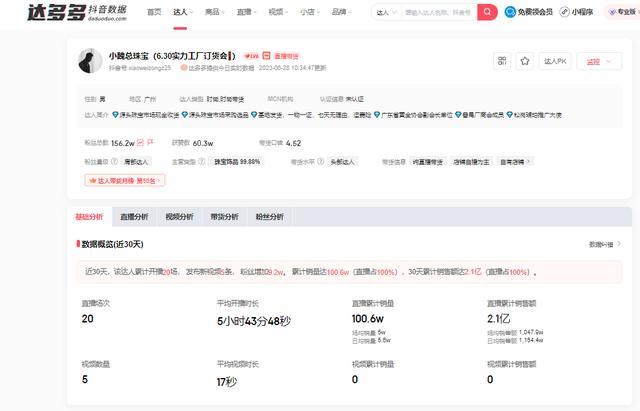Click the 免费领会员 link
This screenshot has width=640, height=411.
click(535, 12)
